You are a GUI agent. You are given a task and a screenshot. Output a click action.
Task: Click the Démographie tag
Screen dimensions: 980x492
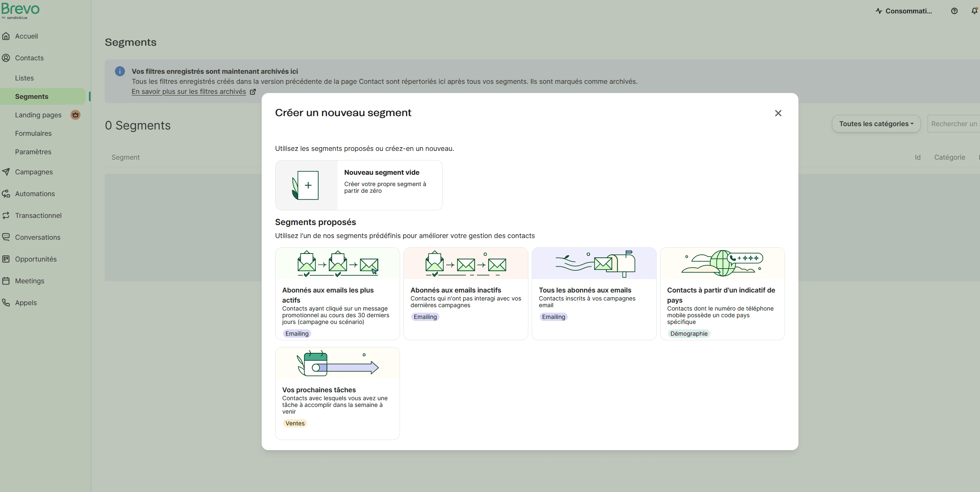tap(689, 334)
